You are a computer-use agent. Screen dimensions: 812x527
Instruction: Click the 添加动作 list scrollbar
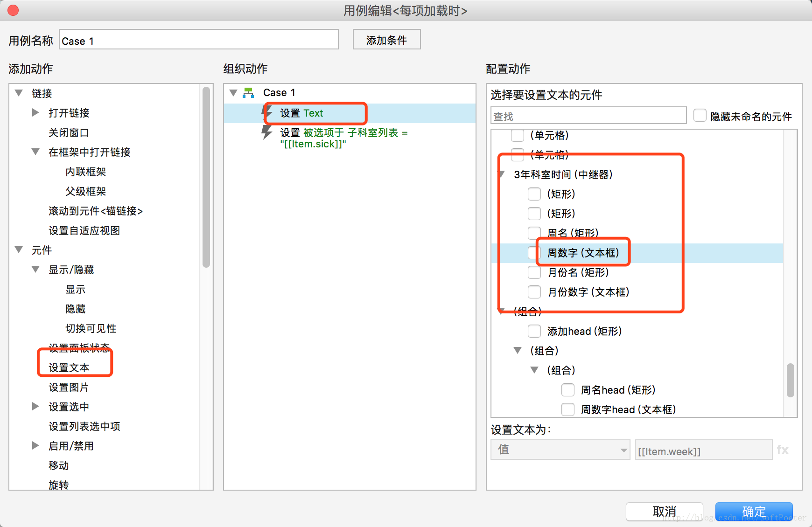coord(206,177)
